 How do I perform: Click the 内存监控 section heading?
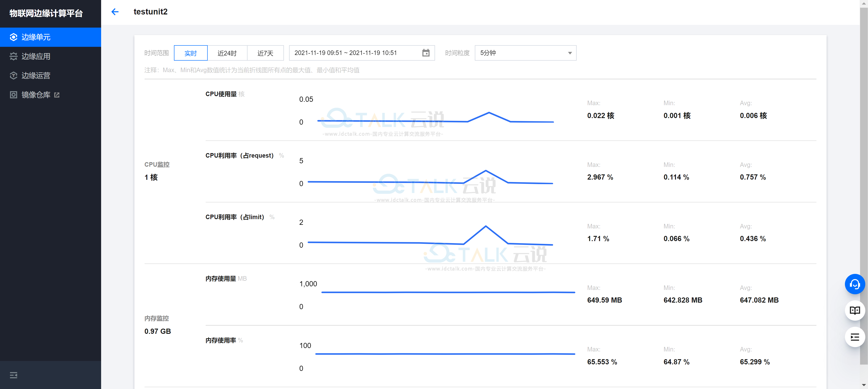click(x=157, y=319)
